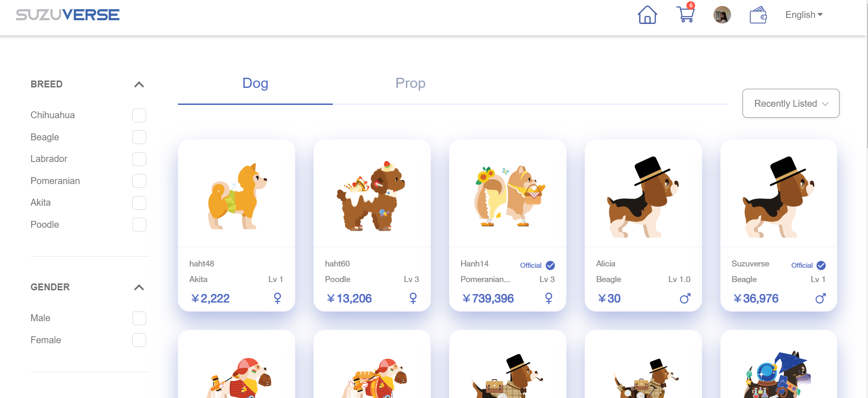The image size is (868, 398).
Task: Click male gender icon on Alicia card
Action: (685, 299)
